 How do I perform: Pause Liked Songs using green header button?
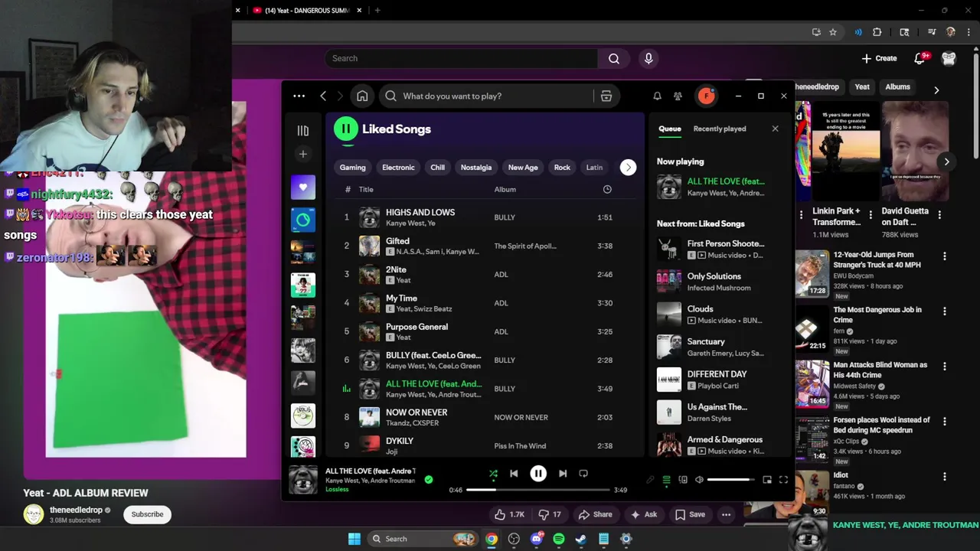coord(346,129)
